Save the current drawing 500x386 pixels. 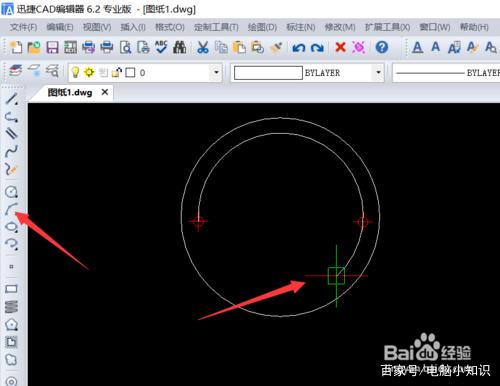coord(52,47)
